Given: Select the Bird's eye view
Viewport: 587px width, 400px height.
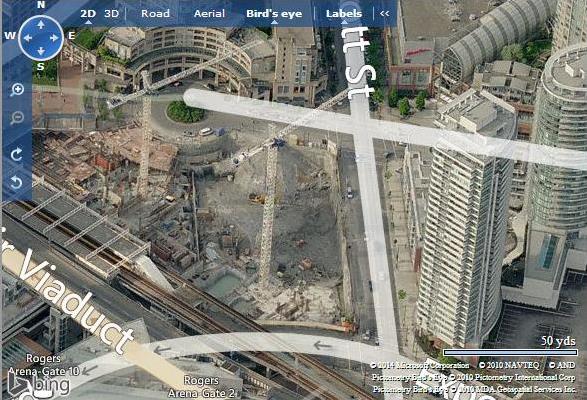Looking at the screenshot, I should point(274,14).
